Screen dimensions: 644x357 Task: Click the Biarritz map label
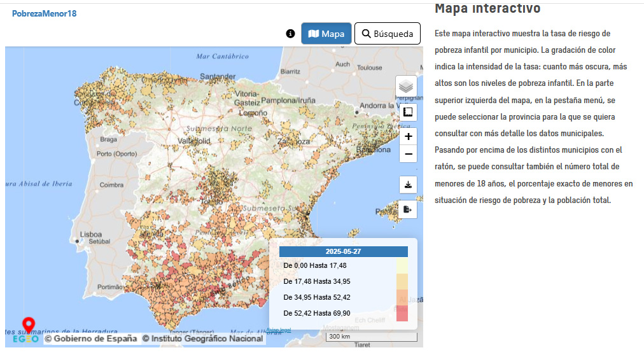point(290,71)
